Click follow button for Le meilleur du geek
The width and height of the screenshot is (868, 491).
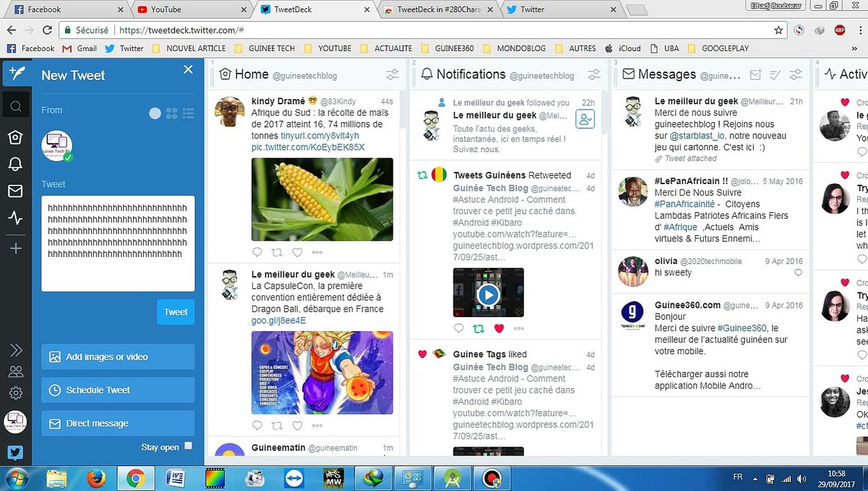click(585, 119)
